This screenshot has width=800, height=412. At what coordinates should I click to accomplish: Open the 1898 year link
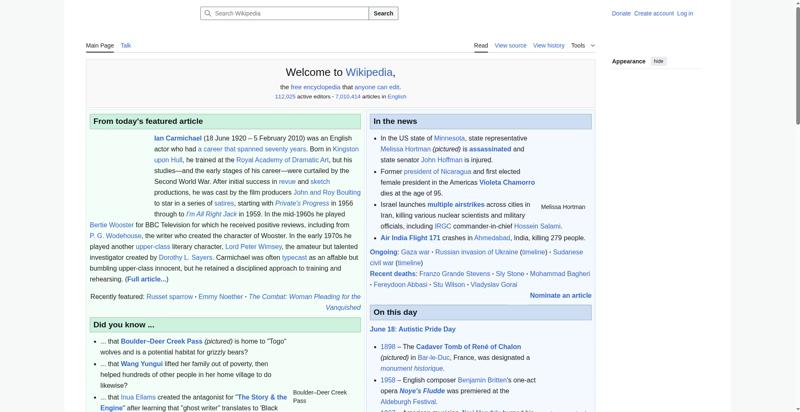pyautogui.click(x=388, y=347)
